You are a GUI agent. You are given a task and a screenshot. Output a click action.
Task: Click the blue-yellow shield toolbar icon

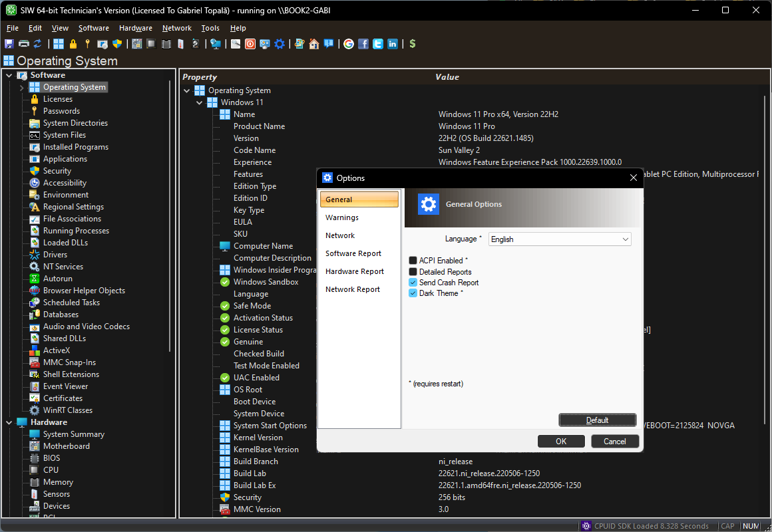pyautogui.click(x=117, y=44)
